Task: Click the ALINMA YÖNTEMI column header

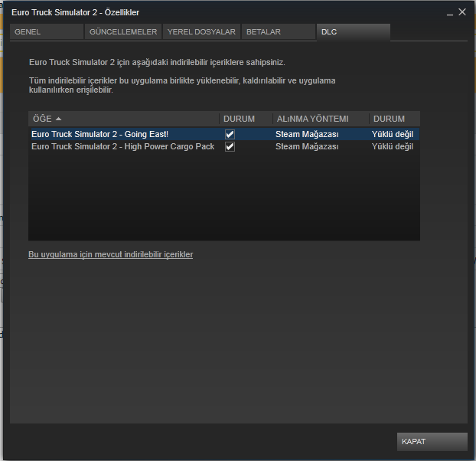Action: (x=321, y=119)
